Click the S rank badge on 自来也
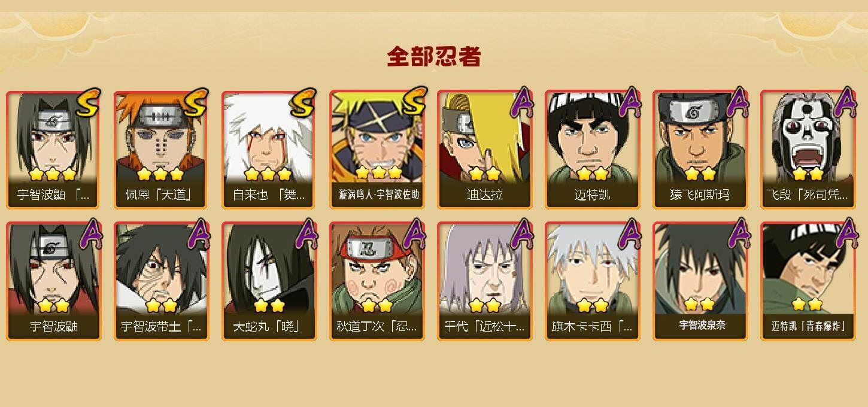Screen dimensions: 868x407 [303, 103]
